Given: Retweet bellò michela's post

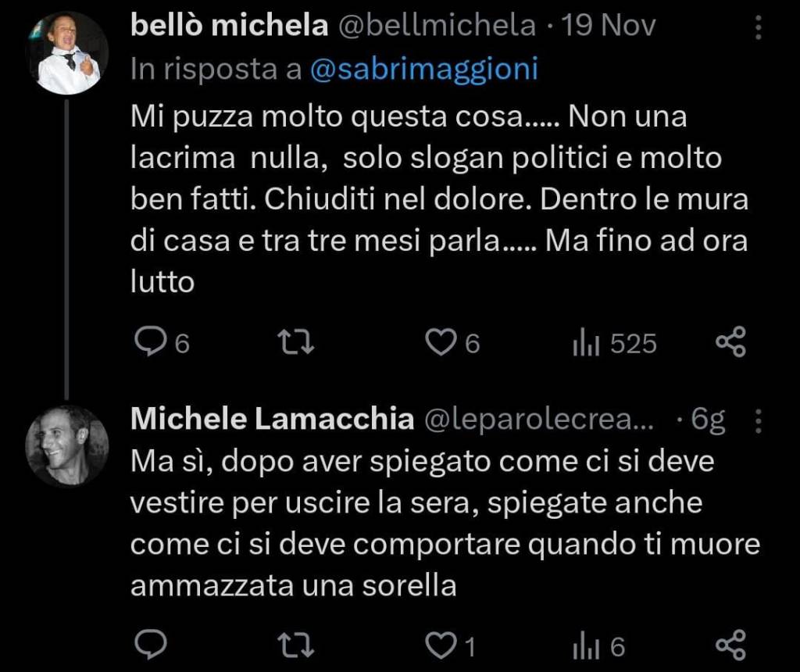Looking at the screenshot, I should [298, 343].
